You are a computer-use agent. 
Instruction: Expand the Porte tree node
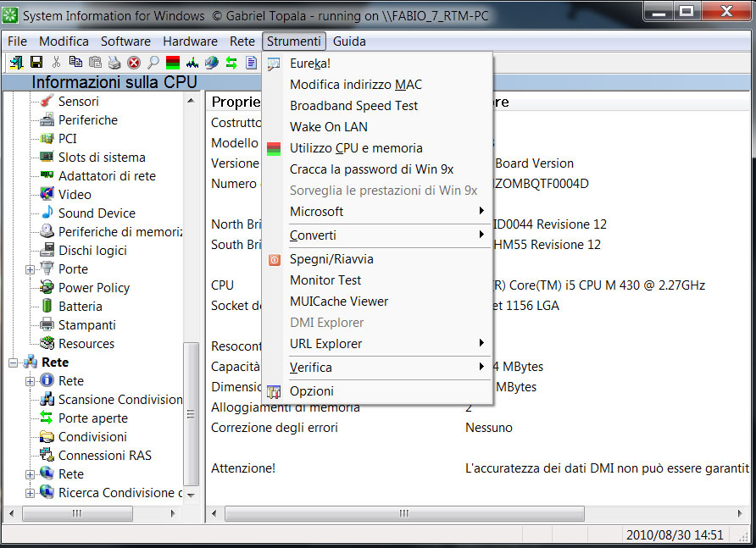(x=30, y=269)
